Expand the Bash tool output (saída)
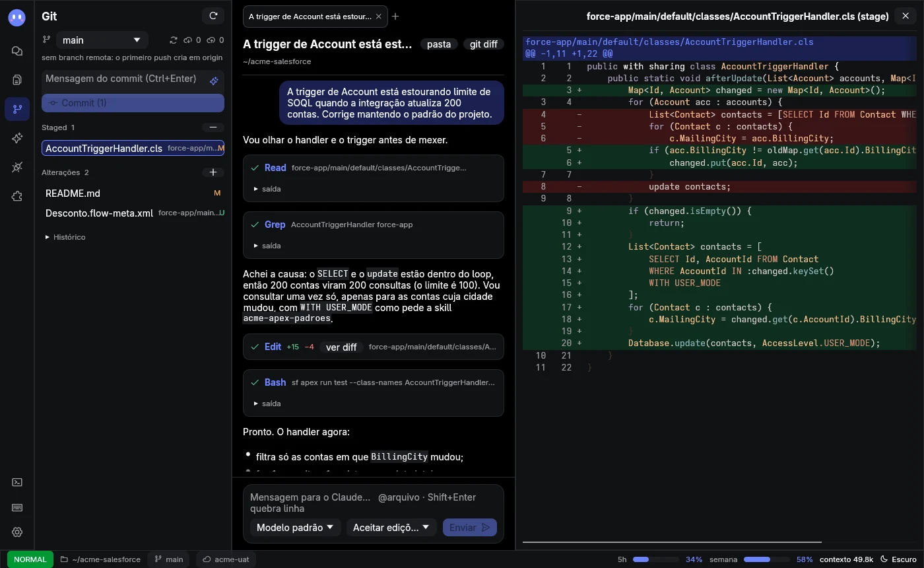924x568 pixels. pos(268,404)
